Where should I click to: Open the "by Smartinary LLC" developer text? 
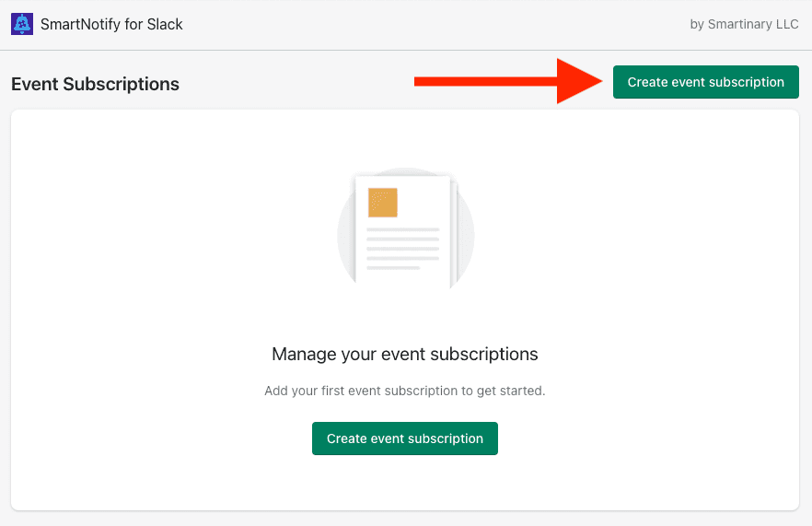coord(744,24)
